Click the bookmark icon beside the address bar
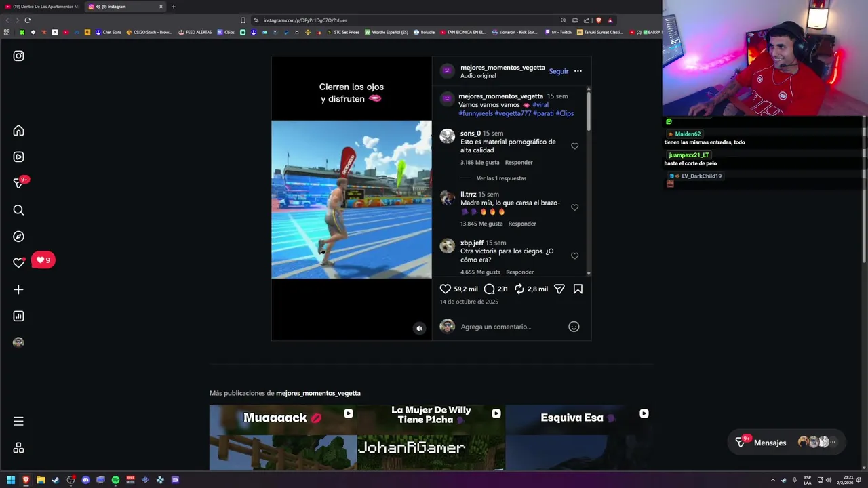 [243, 20]
